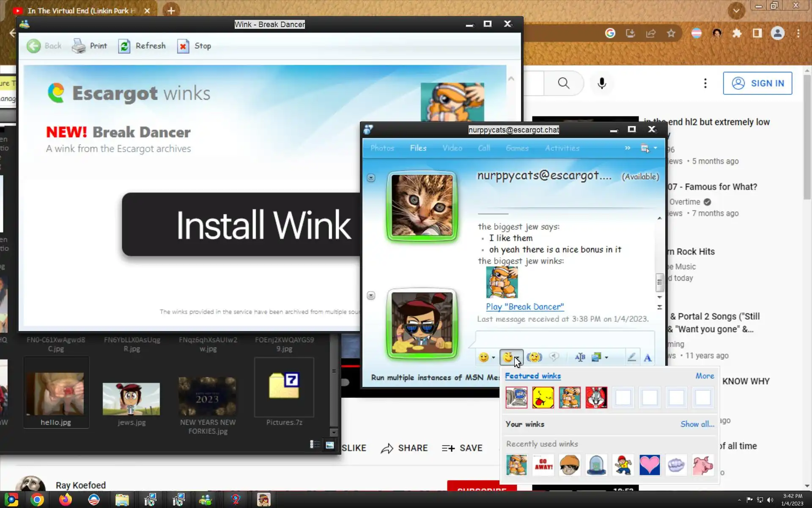Send a nudge with the shaking emoticon
This screenshot has width=812, height=508.
pos(534,358)
